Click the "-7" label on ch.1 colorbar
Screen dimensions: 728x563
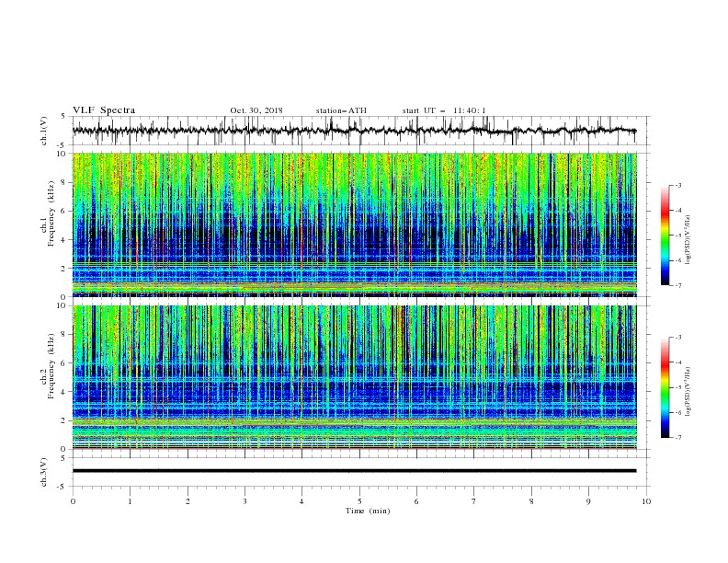(678, 285)
